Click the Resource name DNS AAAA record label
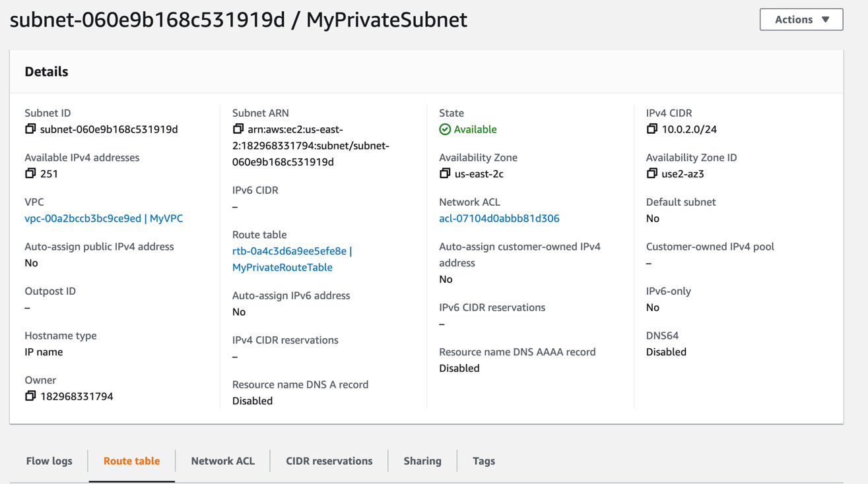Viewport: 868px width, 484px height. [517, 352]
